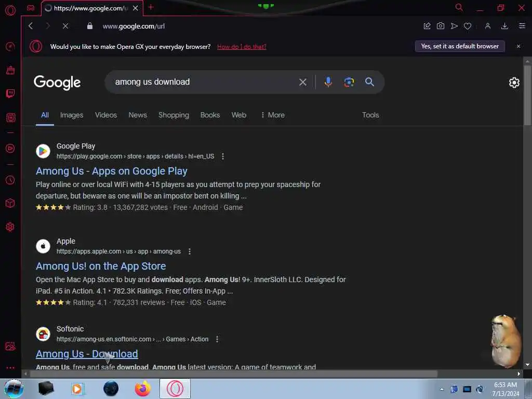Viewport: 532px width, 399px height.
Task: Switch to the Books tab
Action: click(x=210, y=115)
